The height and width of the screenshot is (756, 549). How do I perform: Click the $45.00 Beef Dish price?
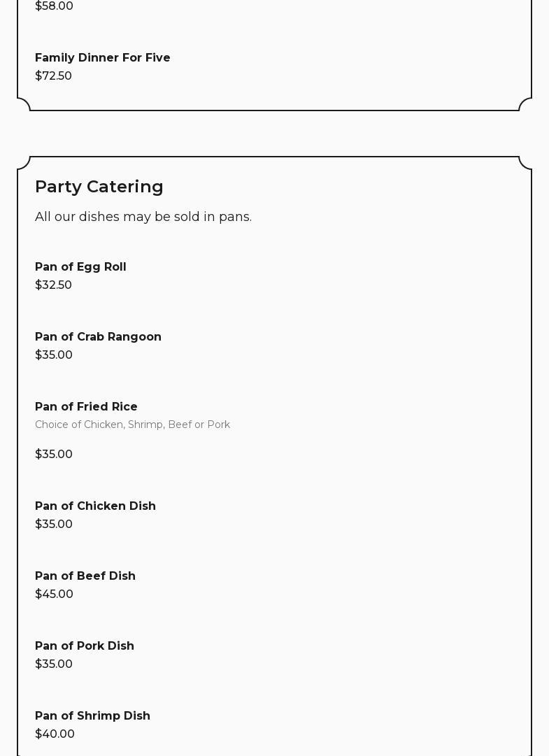coord(54,594)
